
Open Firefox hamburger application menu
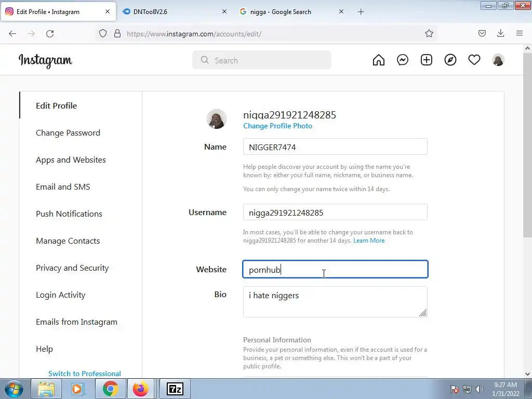point(520,33)
